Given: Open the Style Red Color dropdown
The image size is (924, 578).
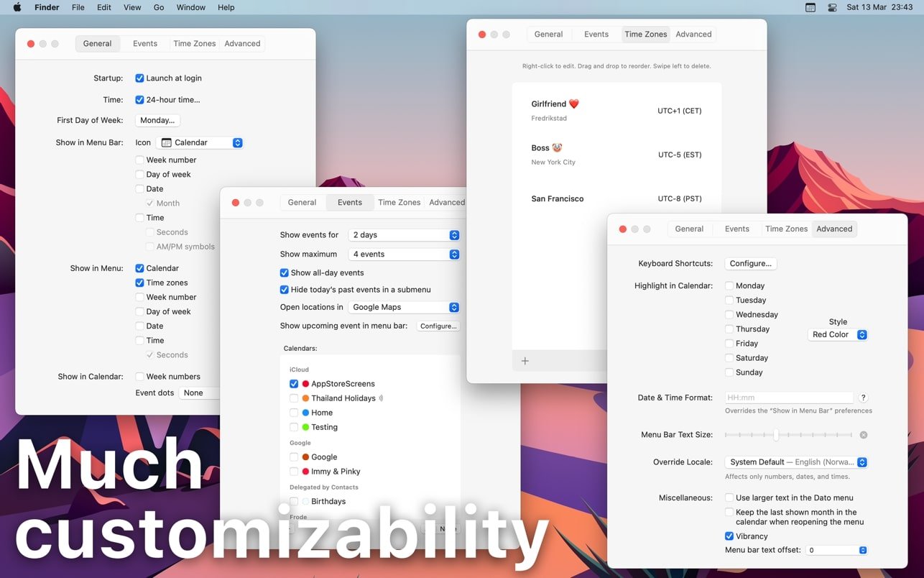Looking at the screenshot, I should pos(838,334).
